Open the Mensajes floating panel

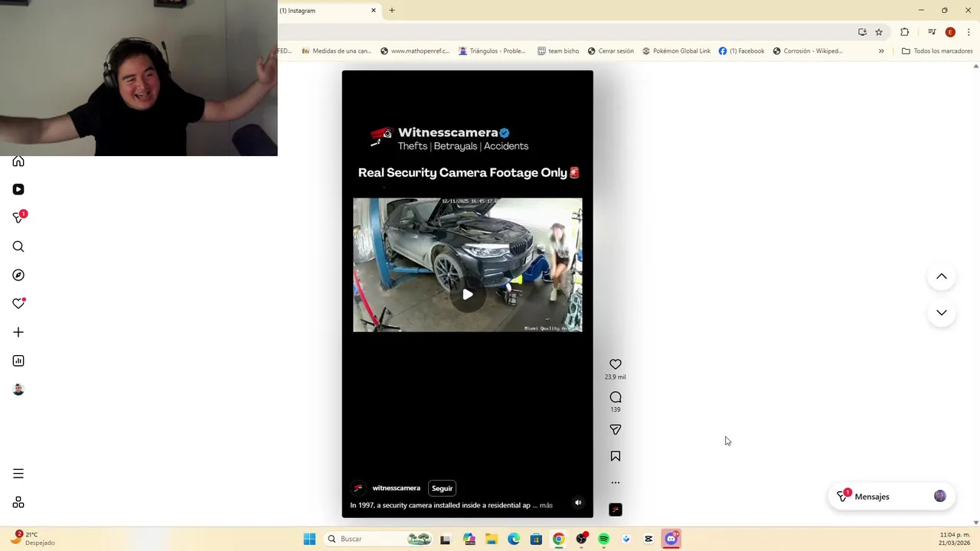892,497
